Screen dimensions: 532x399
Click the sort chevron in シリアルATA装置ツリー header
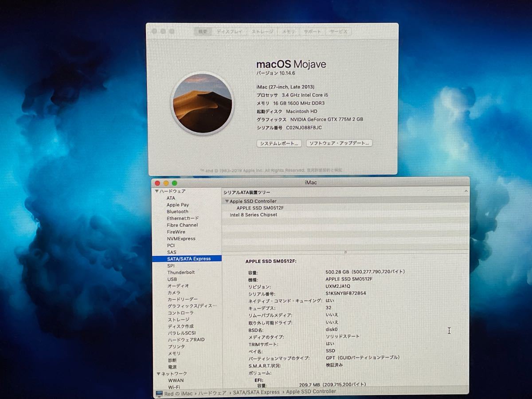coord(465,191)
